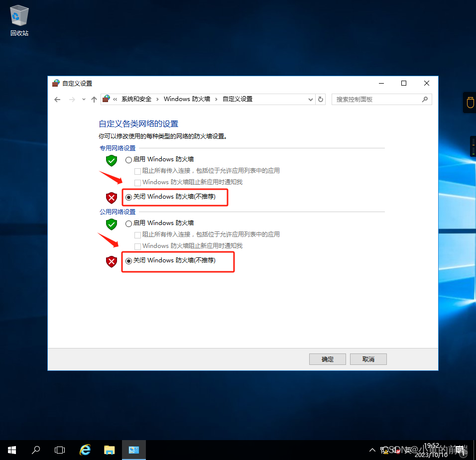The width and height of the screenshot is (476, 460).
Task: Click the USB device icon at right edge
Action: 470,103
